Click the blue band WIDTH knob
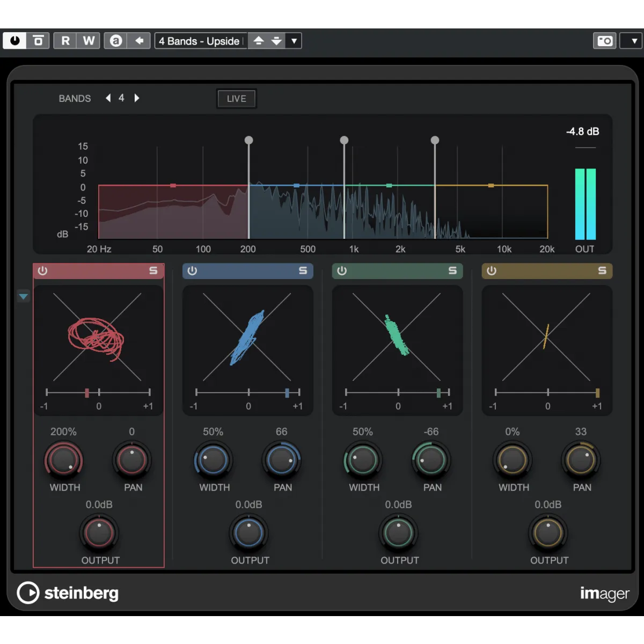This screenshot has height=644, width=644. 213,460
